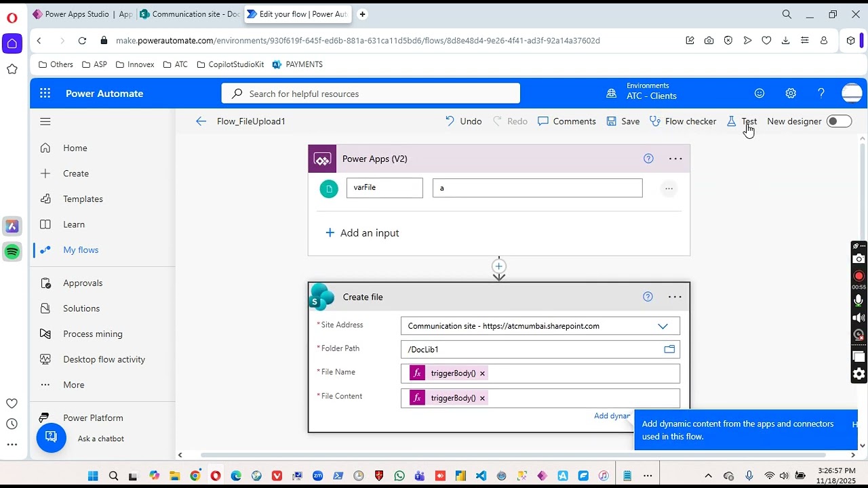The image size is (868, 488).
Task: Click the Search for helpful resources box
Action: tap(371, 94)
